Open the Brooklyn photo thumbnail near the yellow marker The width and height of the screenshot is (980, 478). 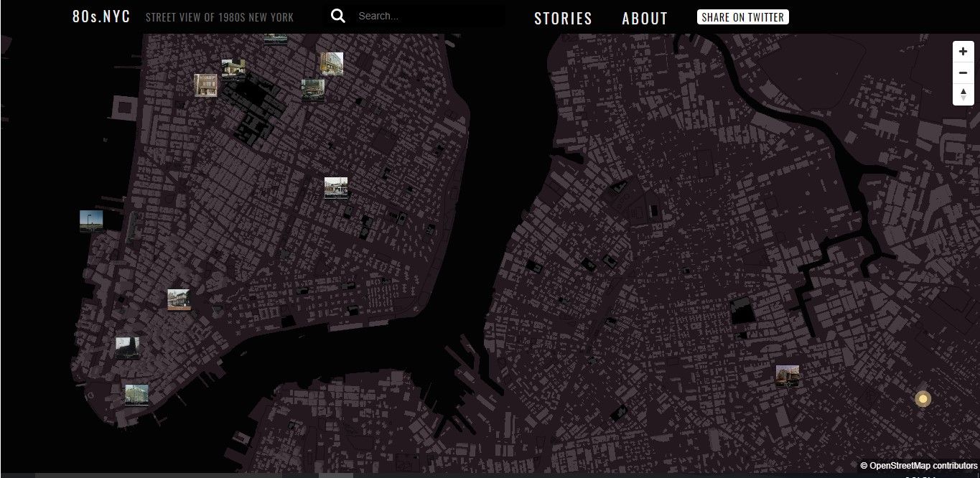click(x=787, y=376)
